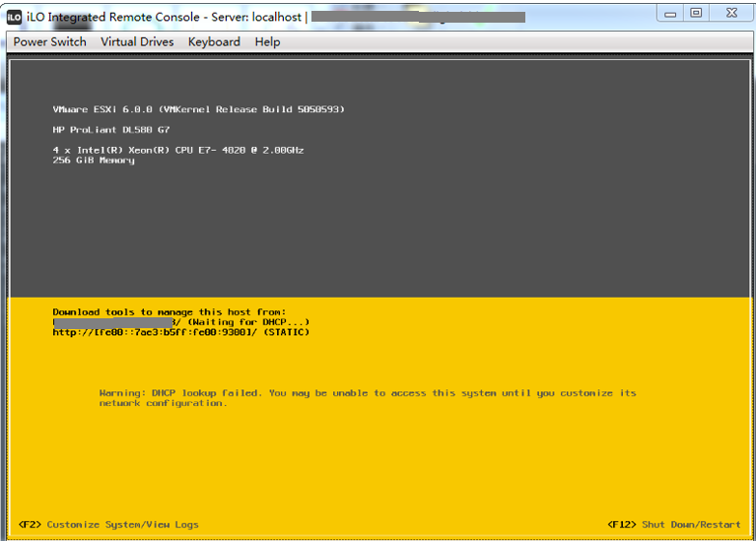Click the VMware ESXi 6.0.0 build line
This screenshot has width=756, height=541.
coord(199,109)
